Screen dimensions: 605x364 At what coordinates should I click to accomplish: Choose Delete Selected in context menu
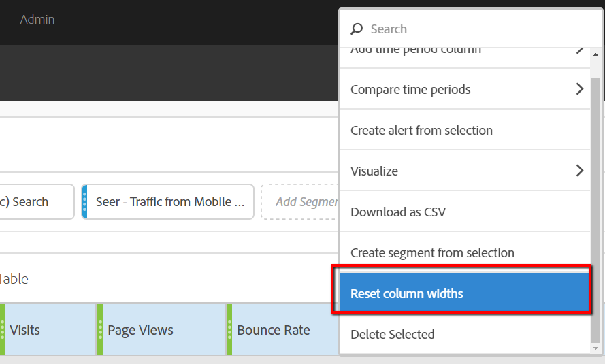[x=392, y=335]
